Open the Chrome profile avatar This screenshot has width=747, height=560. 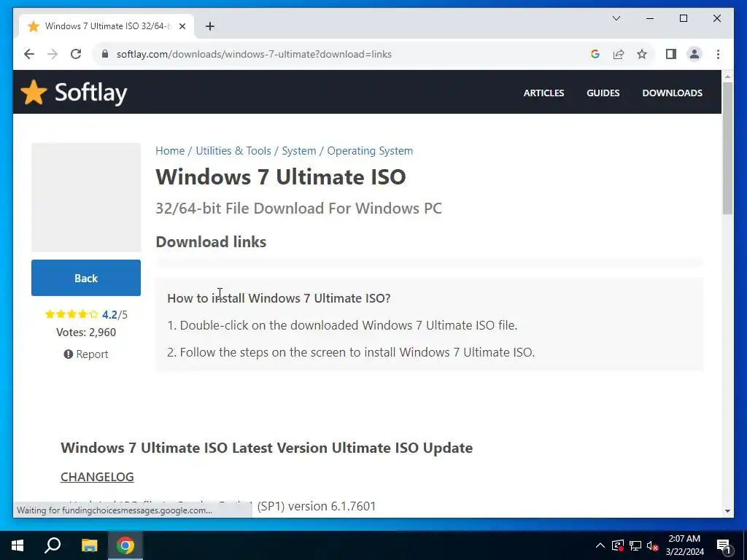694,54
